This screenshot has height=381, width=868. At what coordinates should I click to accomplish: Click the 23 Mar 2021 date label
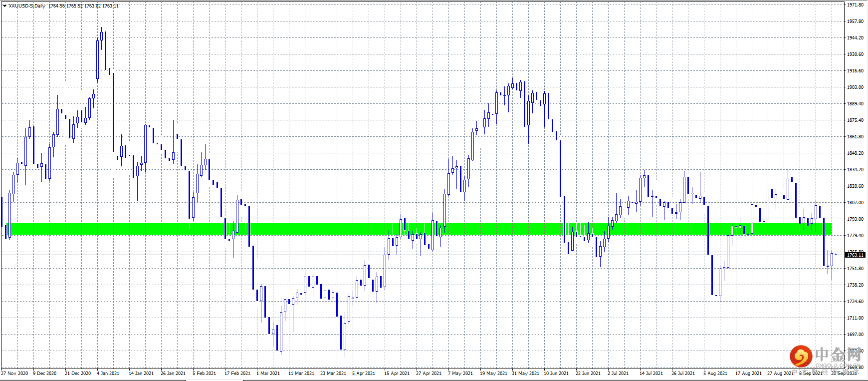pyautogui.click(x=333, y=374)
